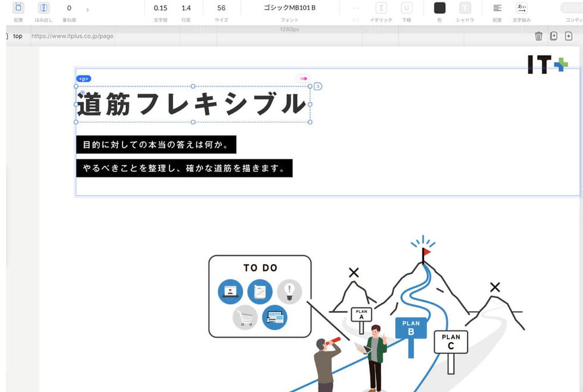Click the pink motion icon above the heading
This screenshot has height=392, width=583.
click(303, 78)
